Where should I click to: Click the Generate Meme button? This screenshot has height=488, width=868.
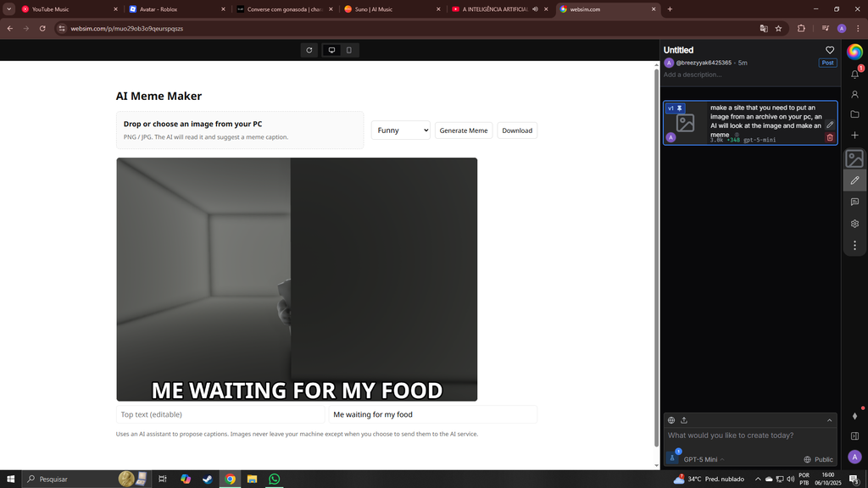pos(464,130)
